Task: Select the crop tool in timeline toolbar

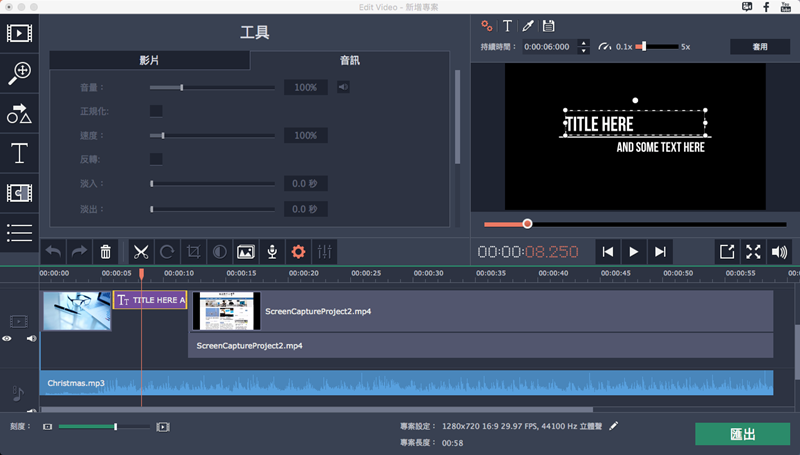Action: (194, 252)
